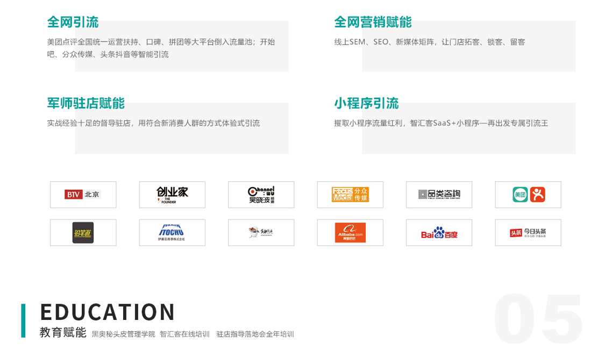Screen dimensions: 613x364
Task: Open the 军师驻店赋能 section title
Action: [x=85, y=103]
